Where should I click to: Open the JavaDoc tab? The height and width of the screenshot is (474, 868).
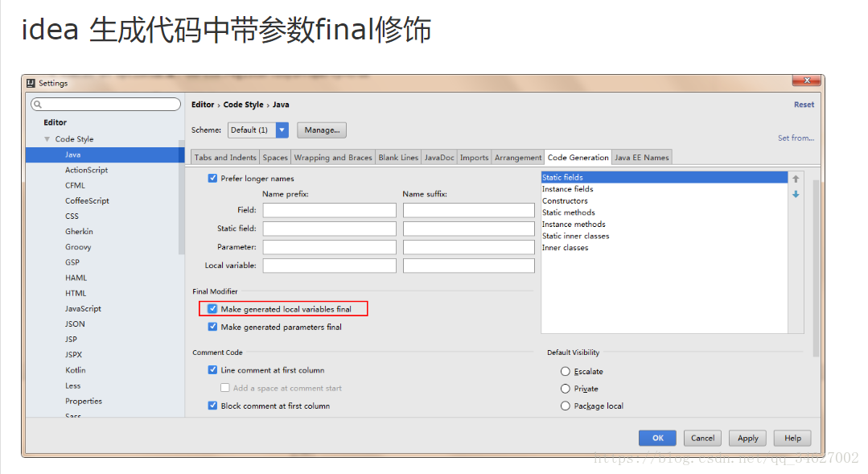tap(439, 157)
